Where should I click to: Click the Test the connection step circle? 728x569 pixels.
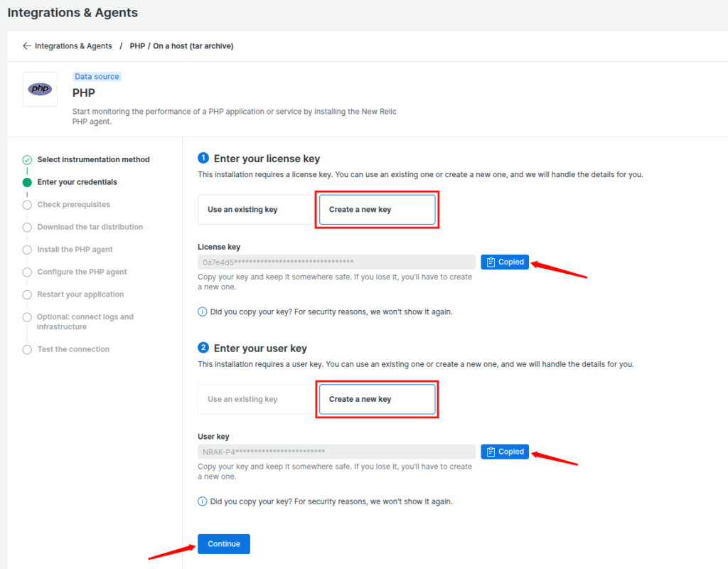26,349
